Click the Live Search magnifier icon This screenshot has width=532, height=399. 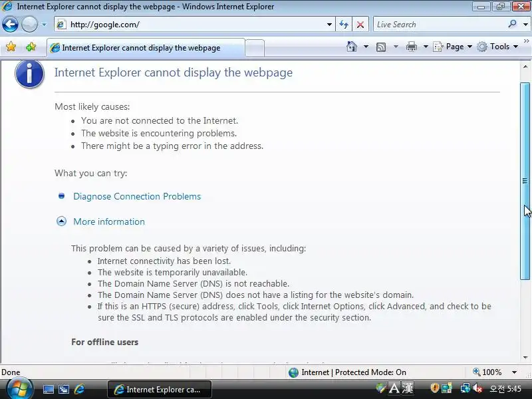pos(512,24)
